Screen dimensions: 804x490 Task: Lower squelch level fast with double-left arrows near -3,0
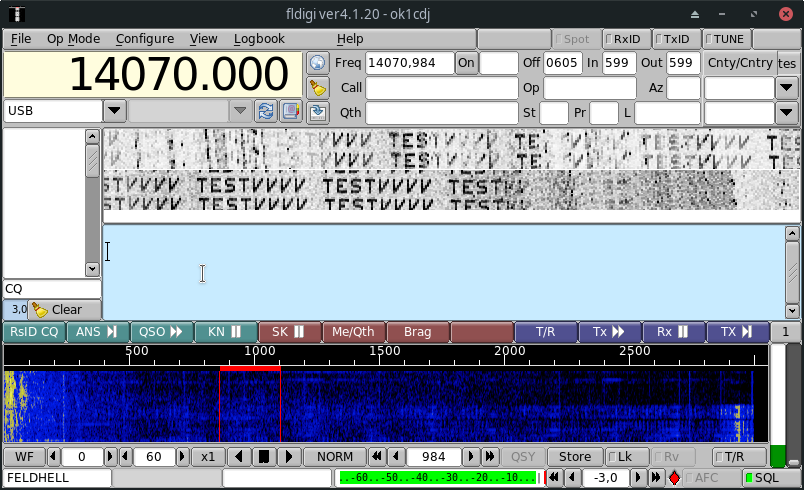pos(554,478)
